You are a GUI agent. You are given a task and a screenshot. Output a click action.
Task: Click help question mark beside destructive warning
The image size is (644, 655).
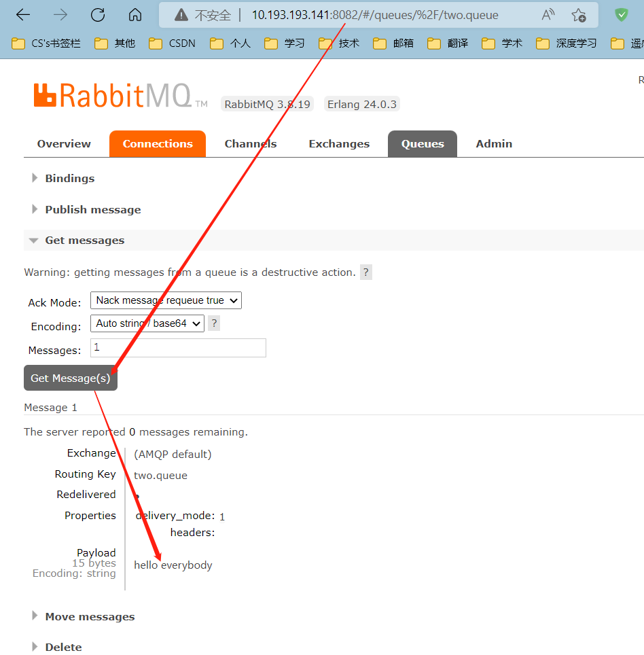coord(366,272)
